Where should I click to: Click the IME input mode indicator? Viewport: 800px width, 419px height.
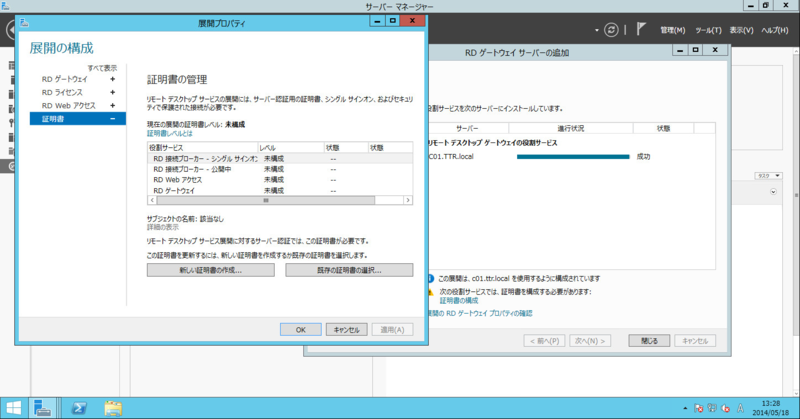pos(740,408)
